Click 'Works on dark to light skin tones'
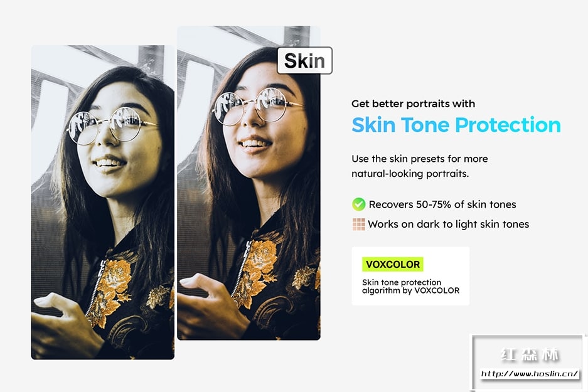588x392 pixels. coord(449,224)
